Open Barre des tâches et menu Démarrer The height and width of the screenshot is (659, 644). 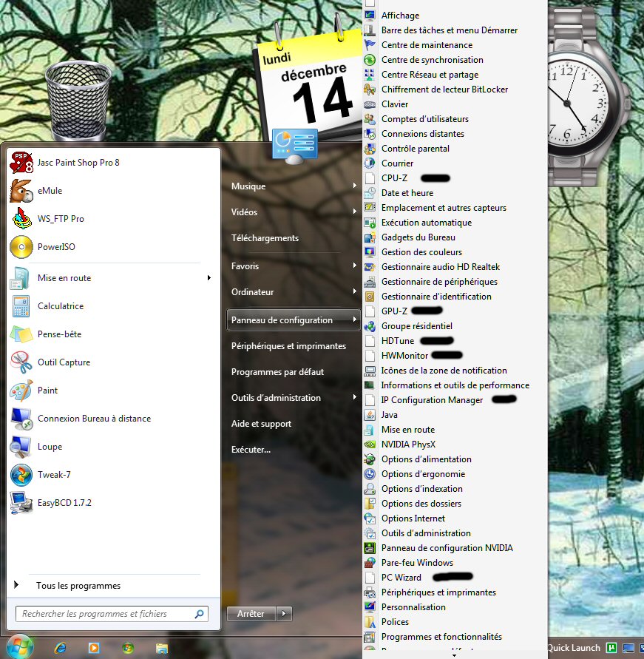450,30
